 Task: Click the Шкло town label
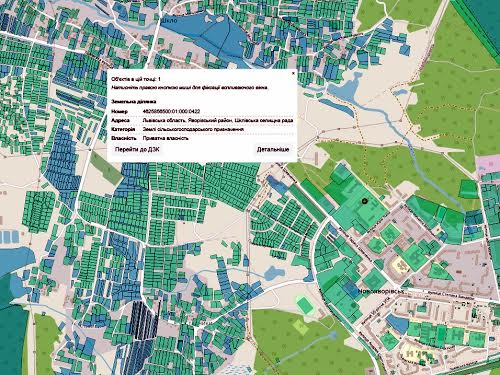(169, 21)
